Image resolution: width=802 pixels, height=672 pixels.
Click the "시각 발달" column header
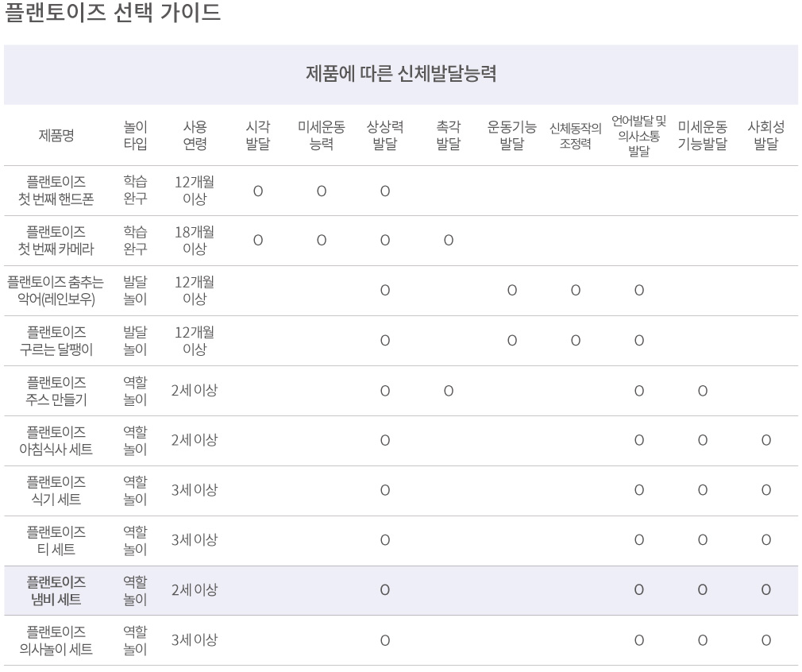coord(258,135)
